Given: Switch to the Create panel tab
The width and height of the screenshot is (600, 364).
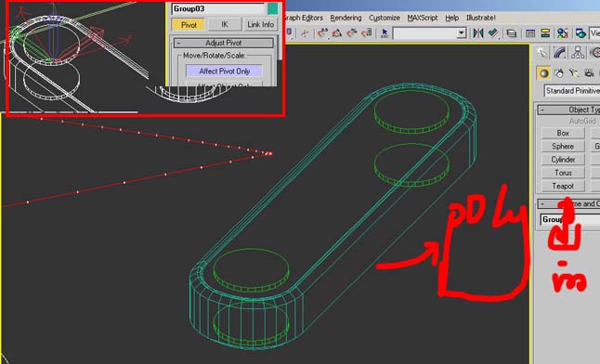Looking at the screenshot, I should pos(541,52).
